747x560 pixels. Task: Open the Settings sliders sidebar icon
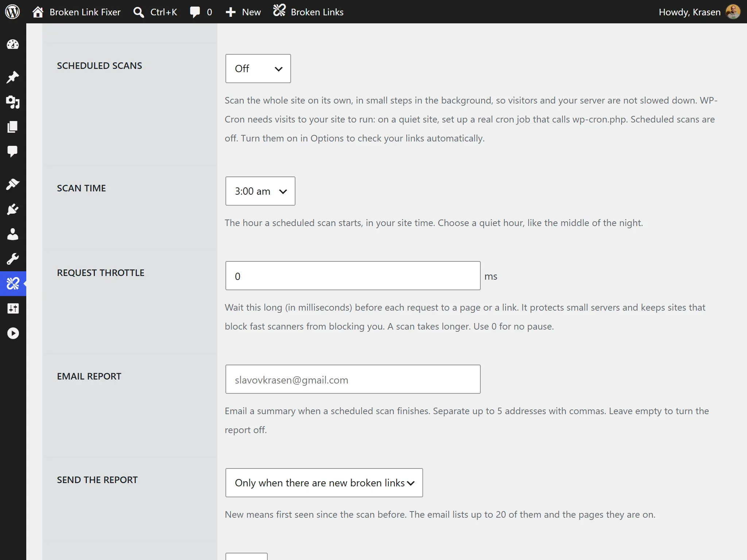(13, 308)
